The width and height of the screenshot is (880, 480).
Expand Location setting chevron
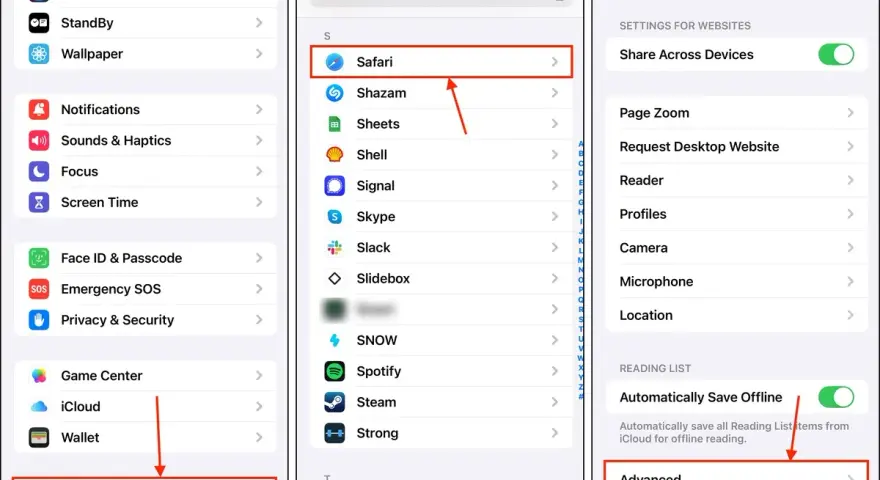point(851,315)
